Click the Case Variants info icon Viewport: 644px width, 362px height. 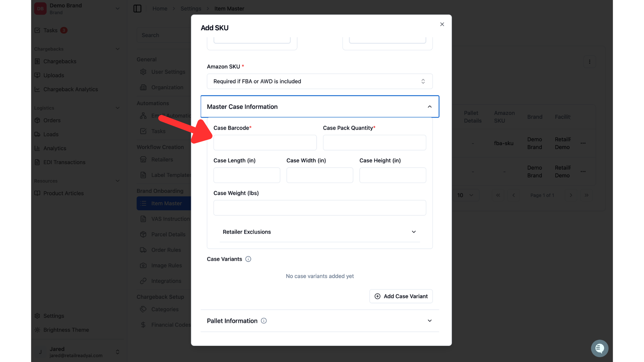click(x=248, y=259)
